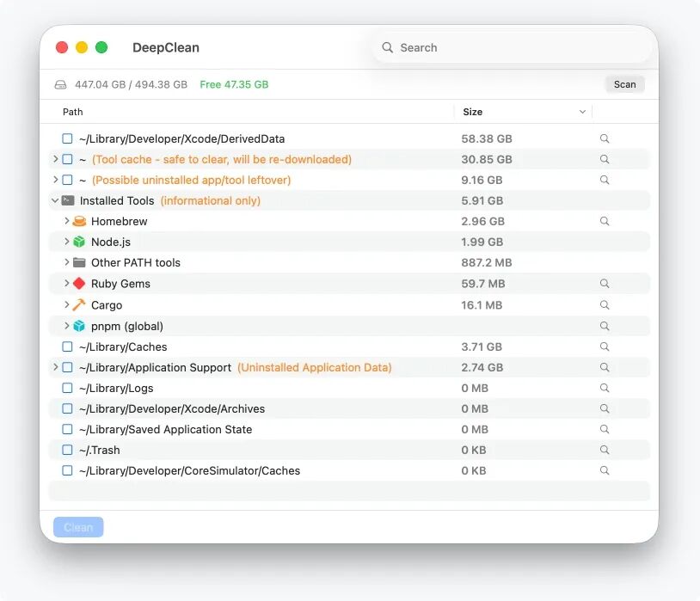Select the ~/Library/Logs checkbox

coord(67,388)
